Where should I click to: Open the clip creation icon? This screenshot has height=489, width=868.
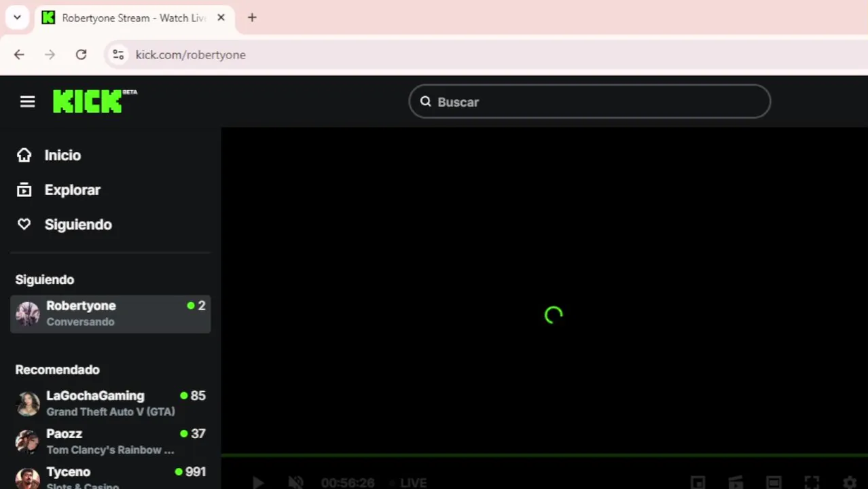pos(736,483)
